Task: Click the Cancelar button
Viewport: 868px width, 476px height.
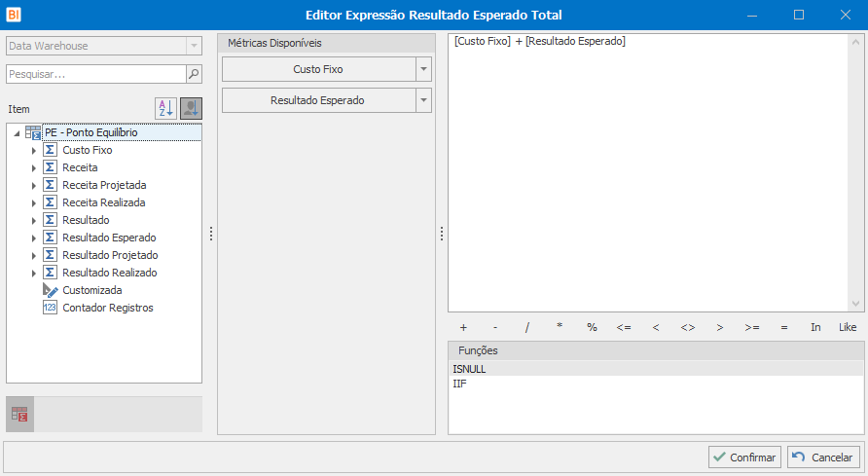Action: 823,458
